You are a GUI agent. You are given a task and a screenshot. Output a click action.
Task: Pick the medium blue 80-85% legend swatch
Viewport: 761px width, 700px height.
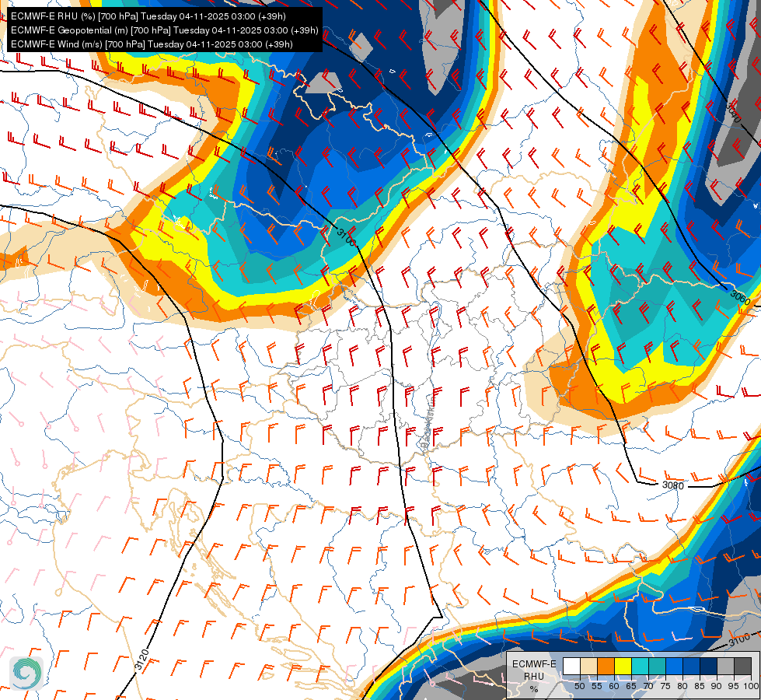[x=691, y=667]
